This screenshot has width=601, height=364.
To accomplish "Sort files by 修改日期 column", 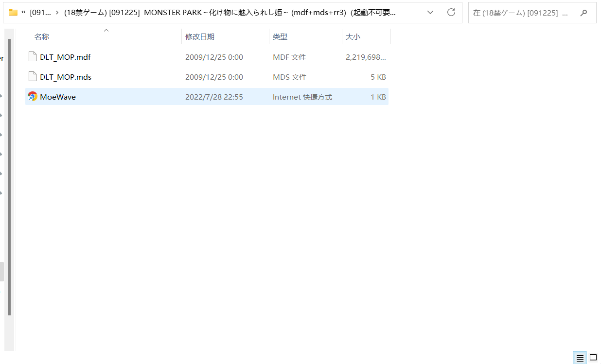I will (x=200, y=37).
